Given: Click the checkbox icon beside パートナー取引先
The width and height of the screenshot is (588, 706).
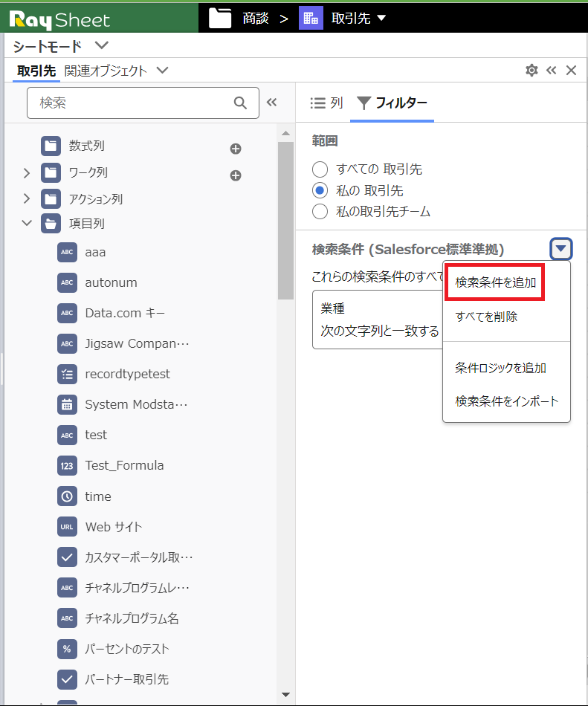Looking at the screenshot, I should 67,679.
